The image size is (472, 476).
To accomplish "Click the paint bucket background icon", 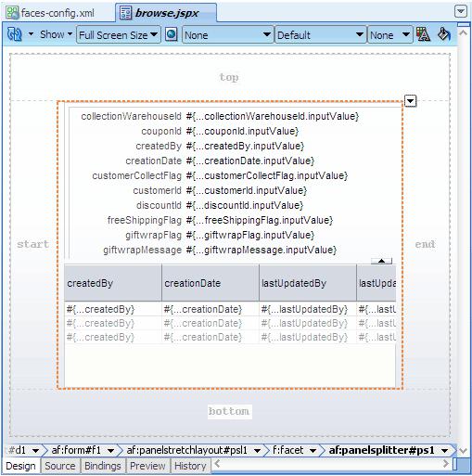I will click(x=444, y=34).
